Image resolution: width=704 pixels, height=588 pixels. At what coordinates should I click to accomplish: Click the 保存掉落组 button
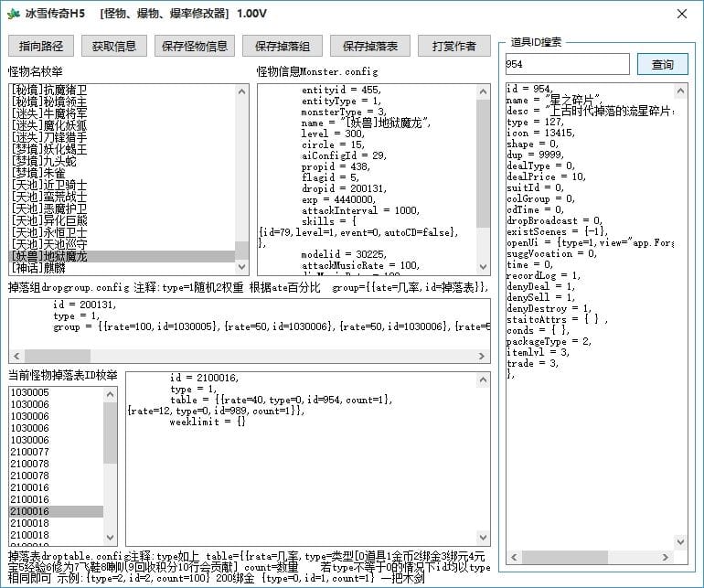point(282,46)
